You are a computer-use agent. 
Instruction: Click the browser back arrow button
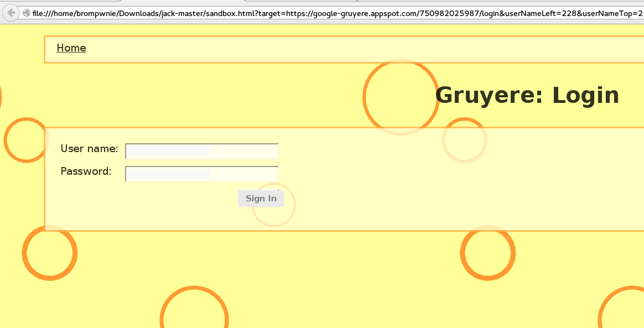point(10,13)
